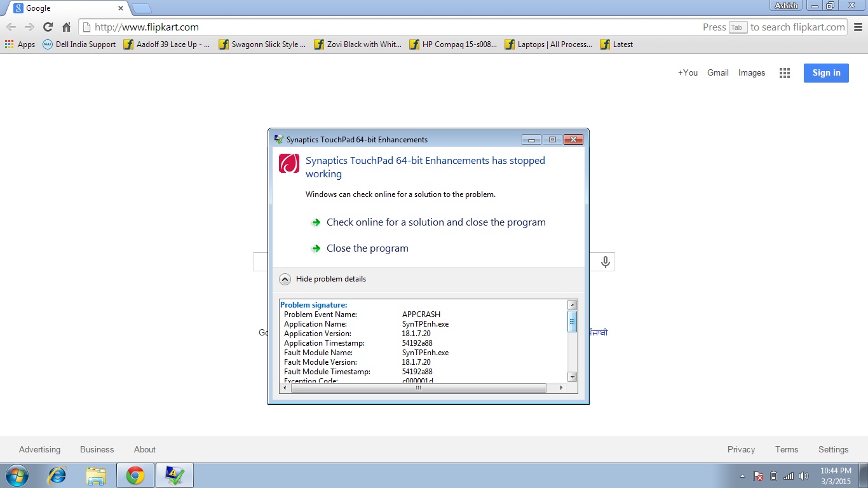Click the Chrome back arrow
Screen dimensions: 868x488
pyautogui.click(x=11, y=27)
